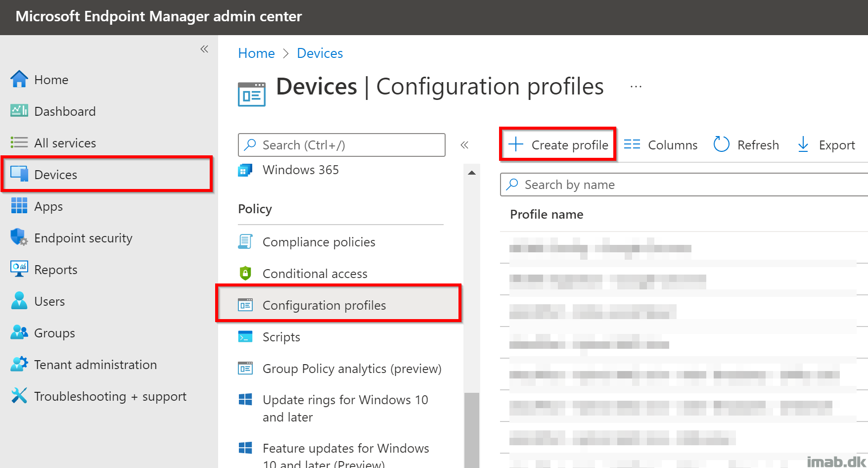Click the Tenant administration gear icon
Viewport: 868px width, 468px height.
tap(19, 364)
